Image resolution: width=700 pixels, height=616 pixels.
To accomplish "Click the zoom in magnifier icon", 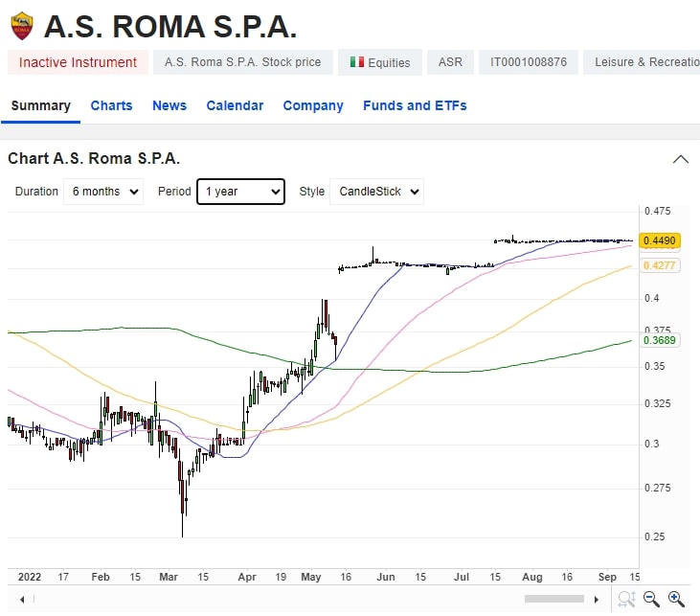I will coord(676,599).
